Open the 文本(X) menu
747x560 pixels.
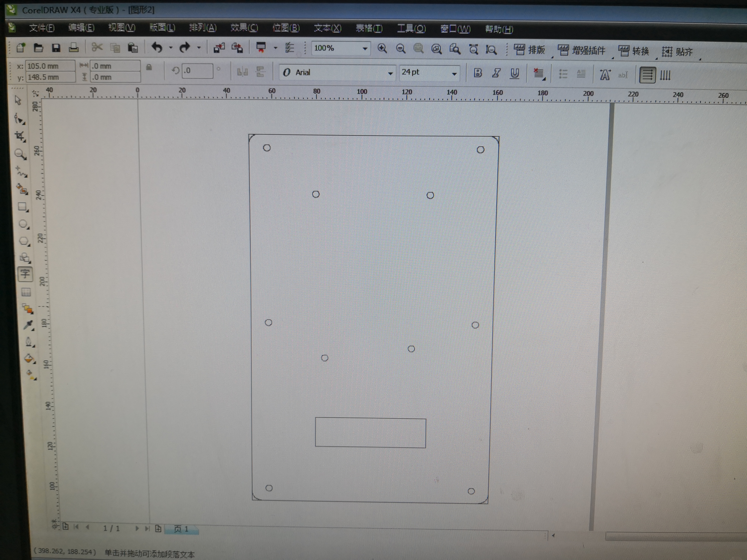(x=328, y=28)
